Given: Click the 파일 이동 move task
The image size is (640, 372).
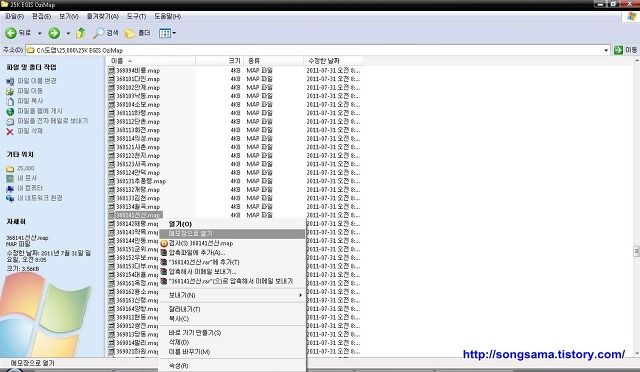Looking at the screenshot, I should 30,91.
